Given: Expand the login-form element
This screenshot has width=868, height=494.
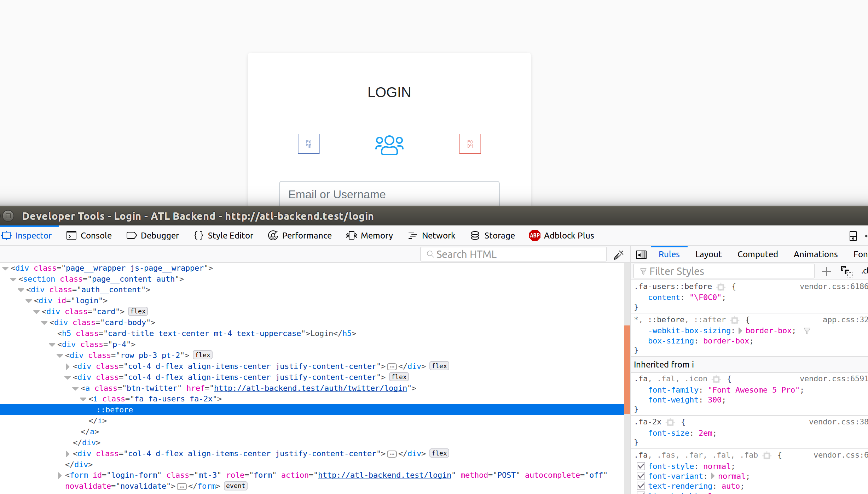Looking at the screenshot, I should pyautogui.click(x=59, y=475).
